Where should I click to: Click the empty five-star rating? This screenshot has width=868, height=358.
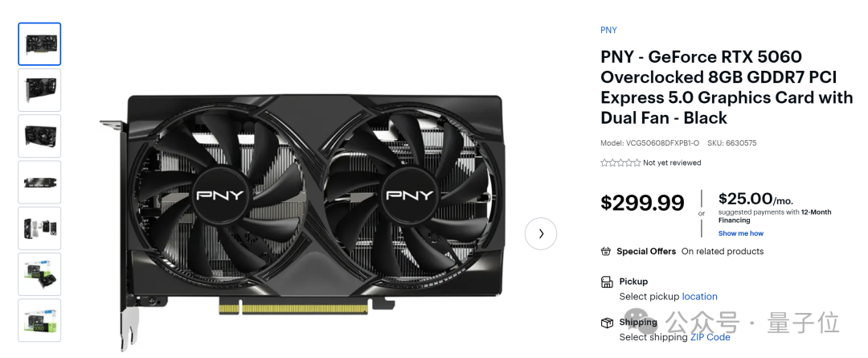pyautogui.click(x=620, y=163)
